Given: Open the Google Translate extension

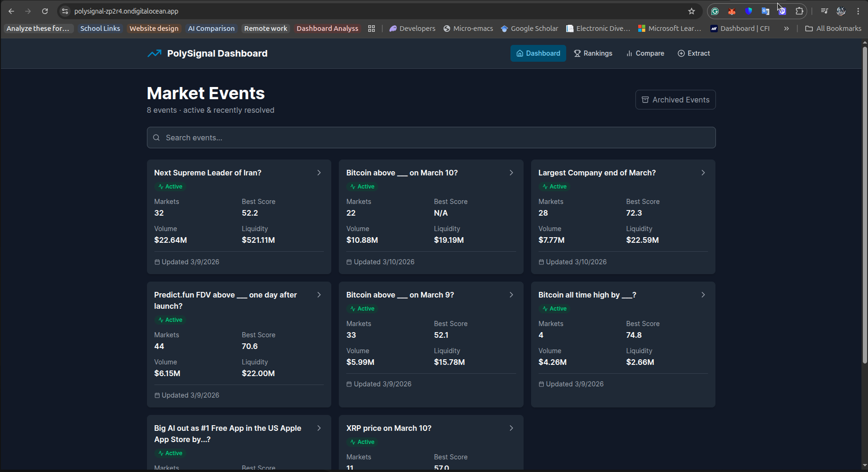Looking at the screenshot, I should [766, 11].
